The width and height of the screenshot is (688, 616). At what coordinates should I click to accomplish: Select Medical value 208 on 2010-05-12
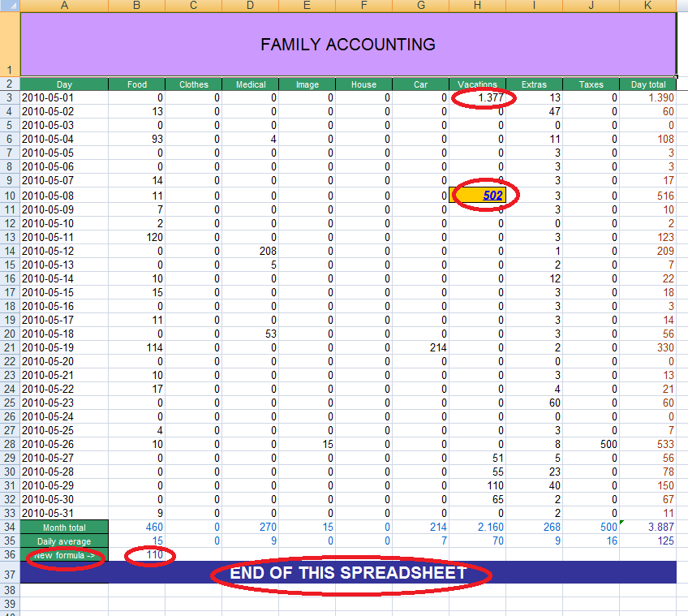click(x=251, y=251)
